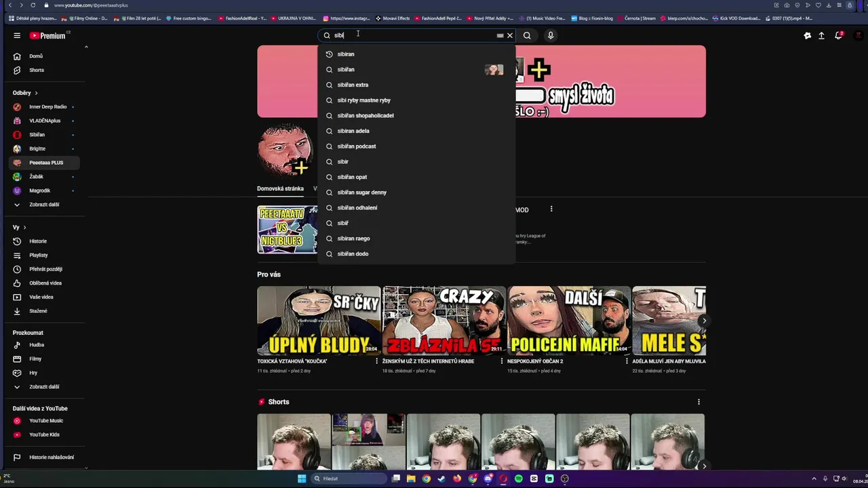Viewport: 868px width, 488px height.
Task: Select suggestion "sibiřan podcast"
Action: [x=416, y=146]
